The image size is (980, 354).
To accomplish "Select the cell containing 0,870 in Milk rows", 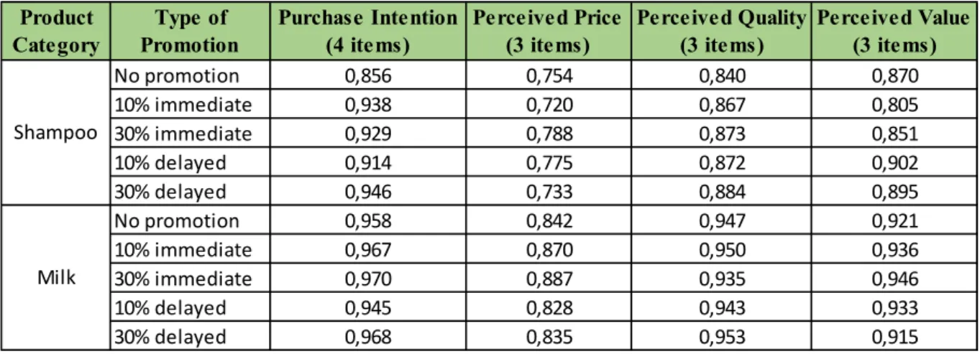I will tap(544, 250).
